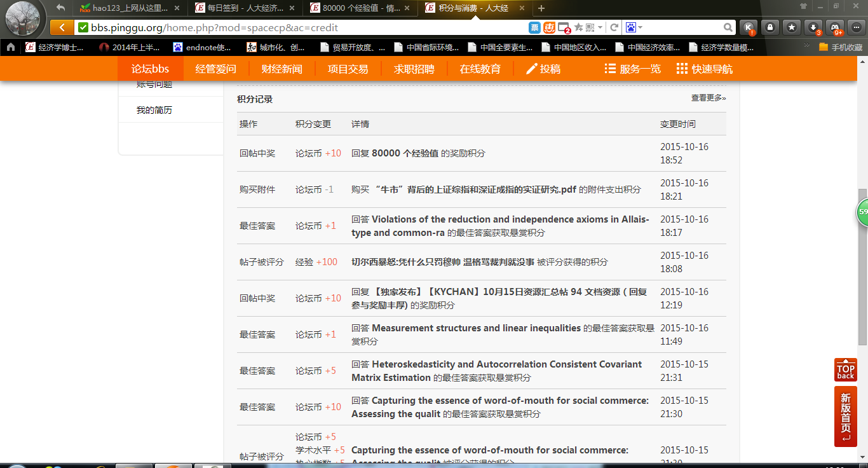
Task: Open the 经济学博士 bookmark
Action: click(54, 47)
